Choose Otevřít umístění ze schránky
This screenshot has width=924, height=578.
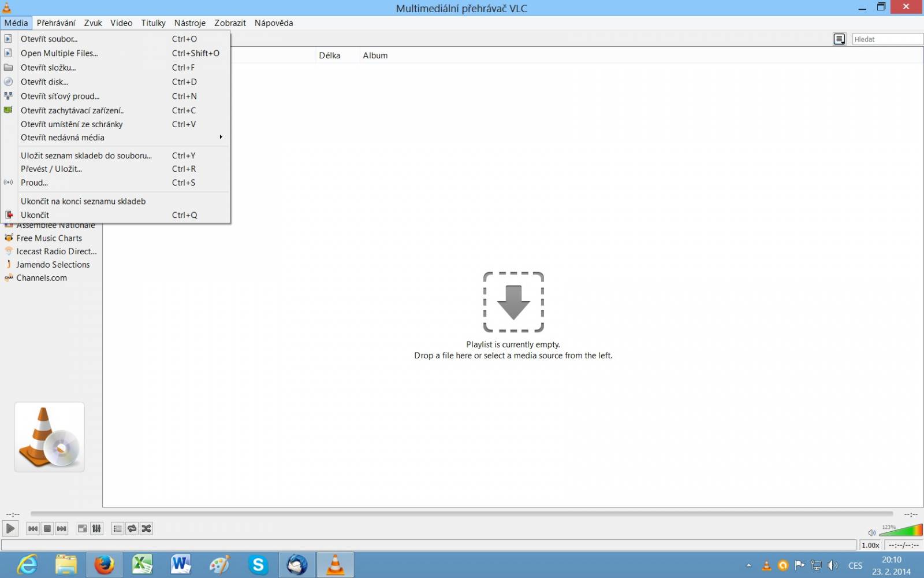pos(115,124)
